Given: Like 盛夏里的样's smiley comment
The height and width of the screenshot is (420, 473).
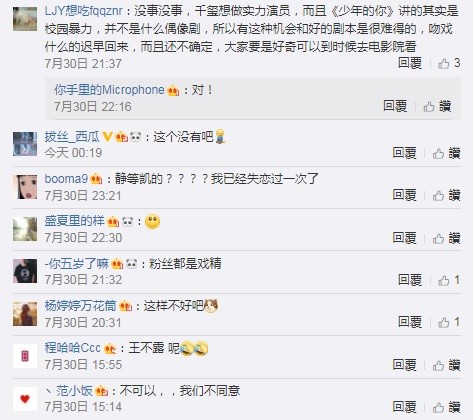Looking at the screenshot, I should pyautogui.click(x=446, y=238).
